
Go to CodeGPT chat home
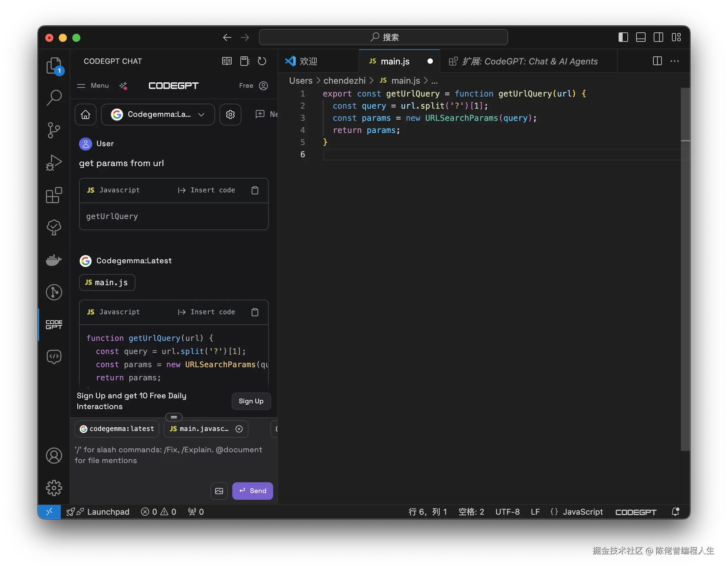(x=85, y=114)
